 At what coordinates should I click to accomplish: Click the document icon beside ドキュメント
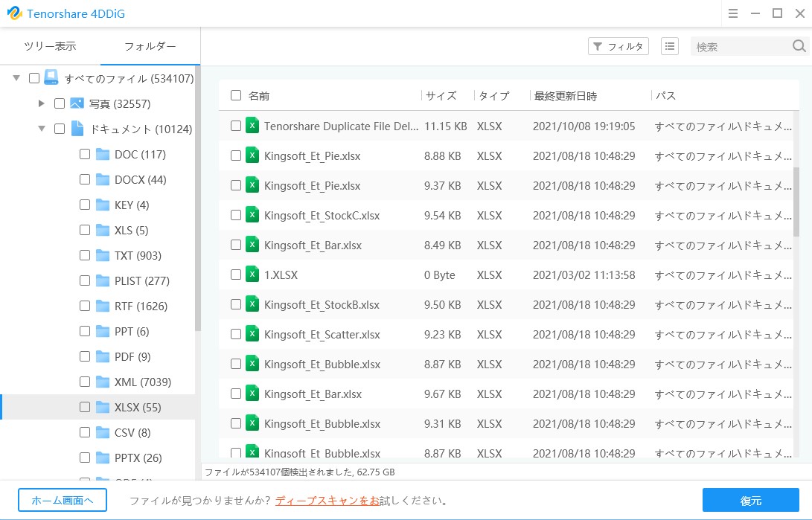[x=77, y=128]
